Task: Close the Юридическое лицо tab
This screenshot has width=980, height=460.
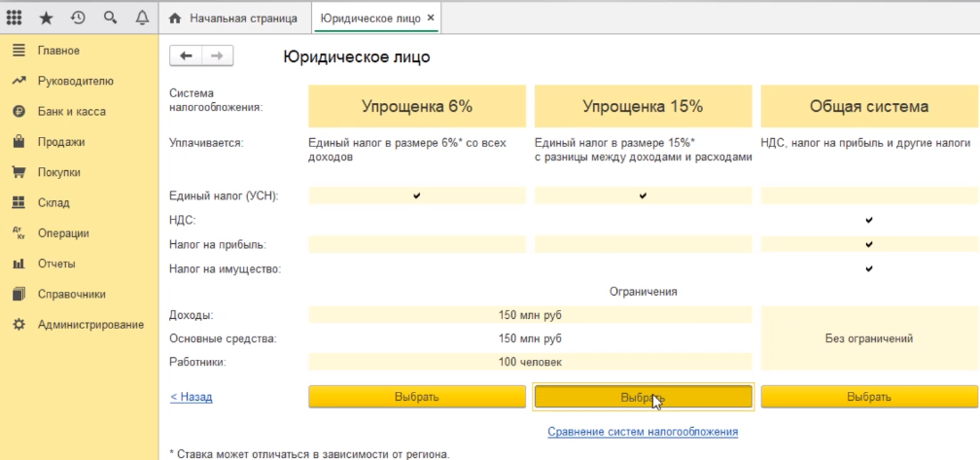Action: click(x=431, y=18)
